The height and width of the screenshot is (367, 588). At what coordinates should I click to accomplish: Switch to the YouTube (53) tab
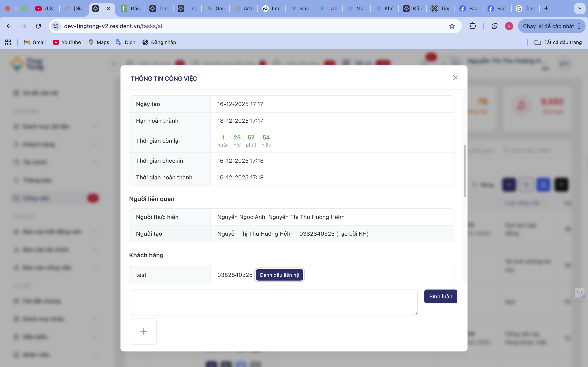point(45,9)
